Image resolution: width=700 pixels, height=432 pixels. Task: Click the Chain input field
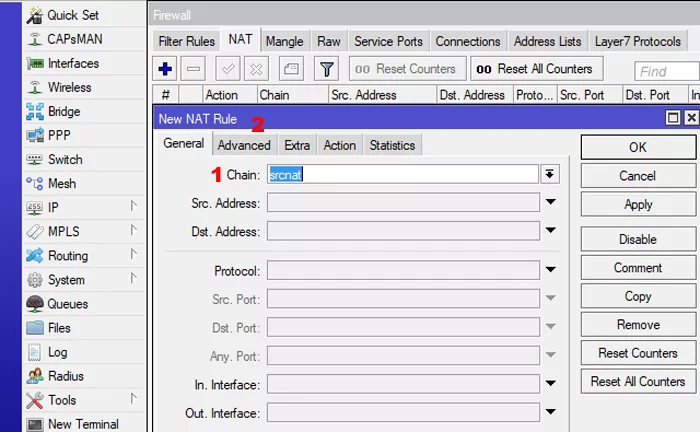[403, 174]
